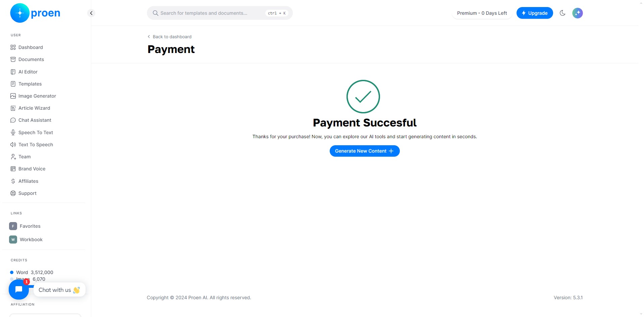Click the Team user-plus icon
Viewport: 644px width, 317px height.
13,157
